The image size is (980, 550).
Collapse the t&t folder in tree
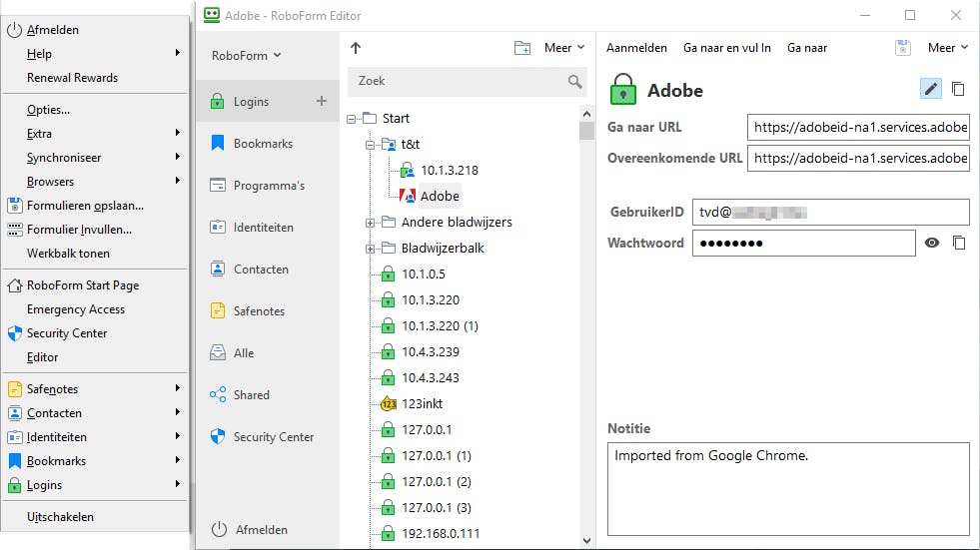coord(371,145)
